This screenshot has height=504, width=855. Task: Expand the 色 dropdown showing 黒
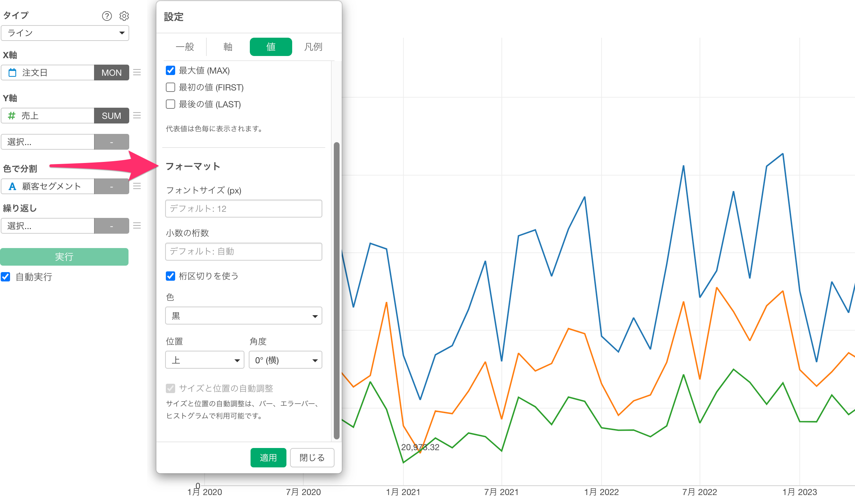click(243, 316)
